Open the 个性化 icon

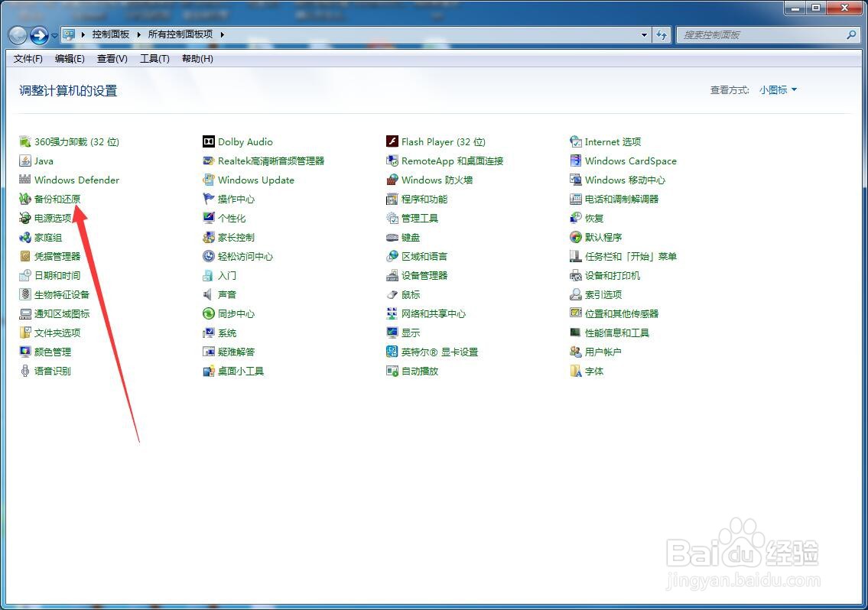point(209,218)
